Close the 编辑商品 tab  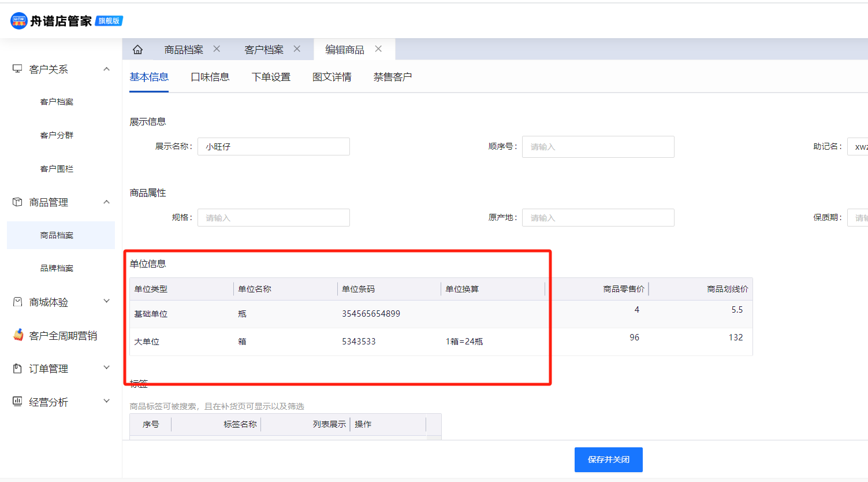[378, 49]
